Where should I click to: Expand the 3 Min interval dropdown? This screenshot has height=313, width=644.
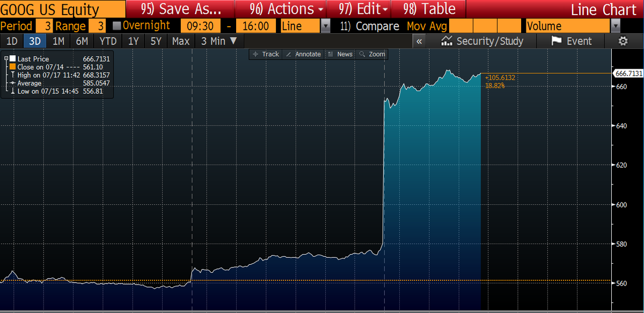tap(218, 41)
